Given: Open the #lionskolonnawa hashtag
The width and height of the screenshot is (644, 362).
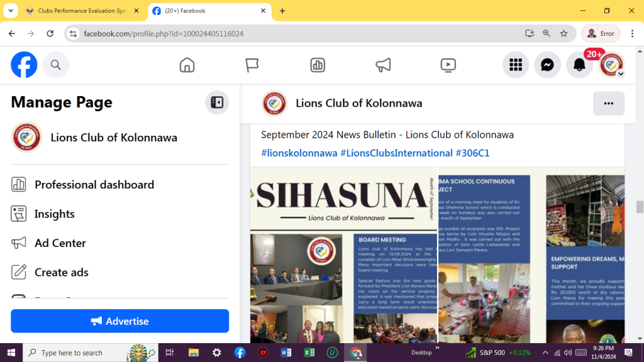Looking at the screenshot, I should [299, 153].
